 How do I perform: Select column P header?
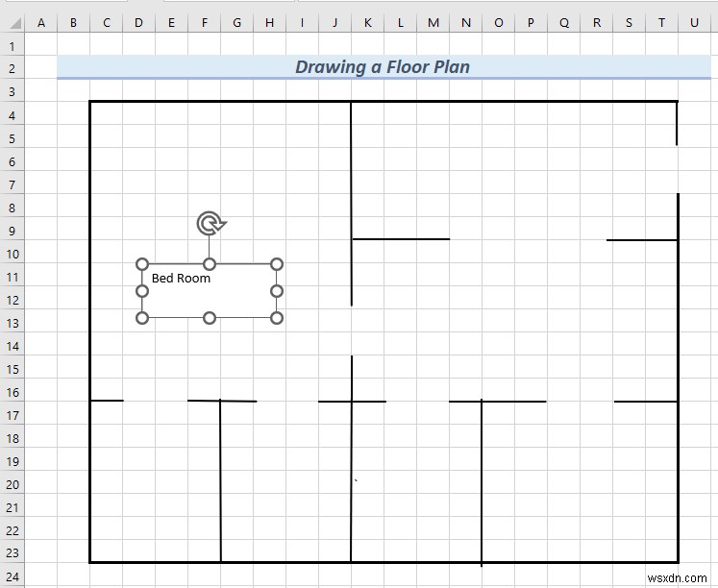532,23
